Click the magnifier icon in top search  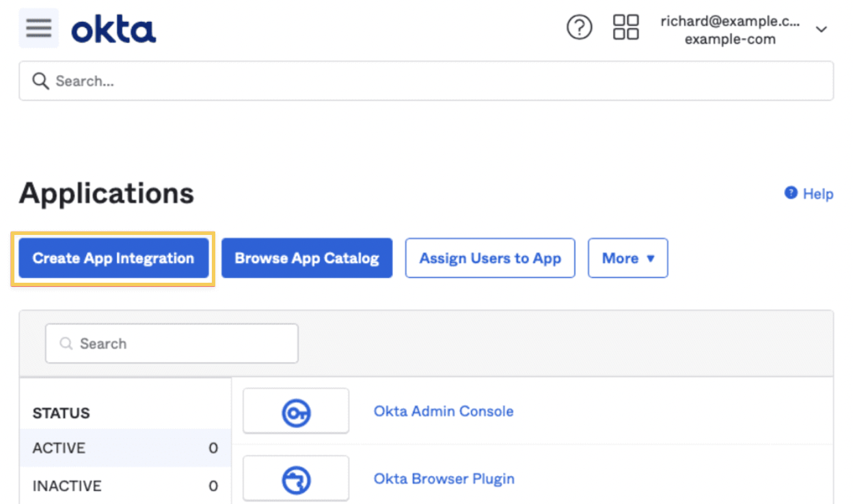(x=41, y=81)
